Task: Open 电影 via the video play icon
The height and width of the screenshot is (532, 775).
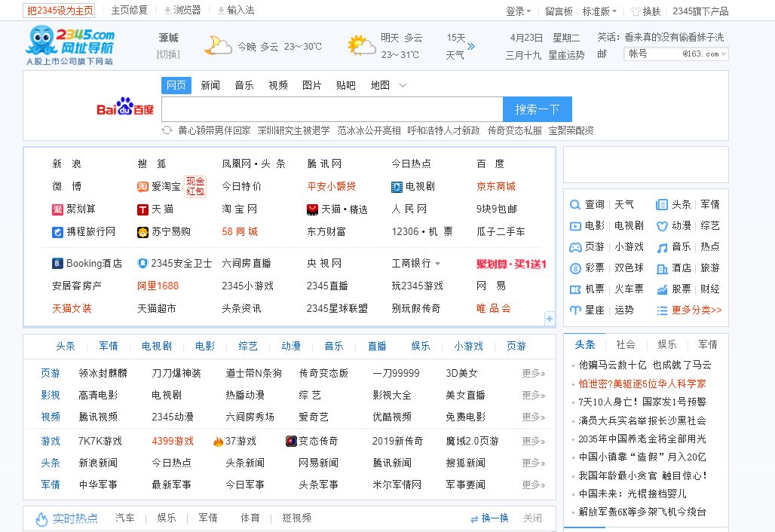Action: [x=575, y=225]
